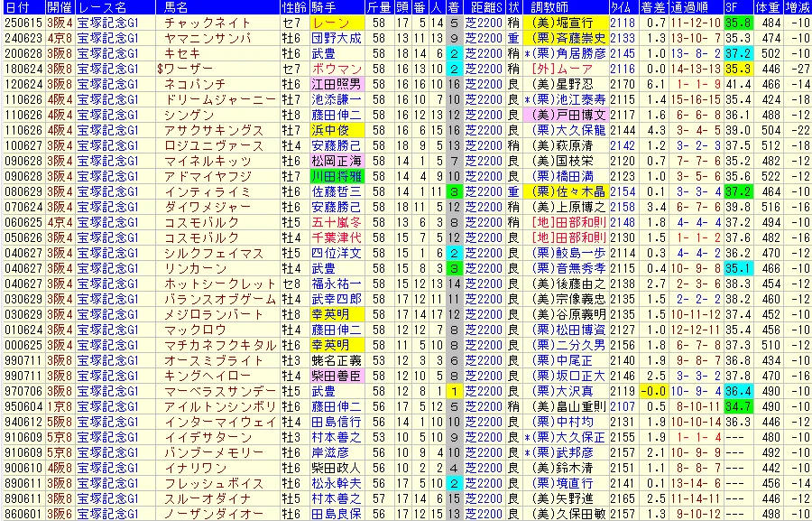Click jockey 福永祐一
The height and width of the screenshot is (521, 812).
(337, 284)
